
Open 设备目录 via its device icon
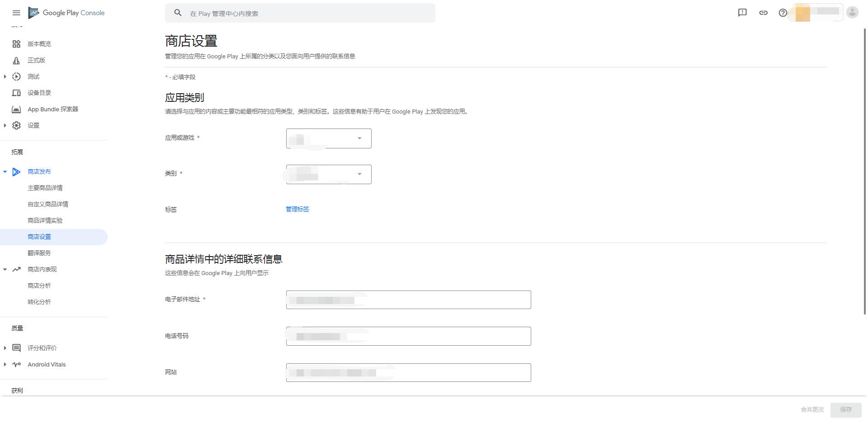tap(16, 93)
